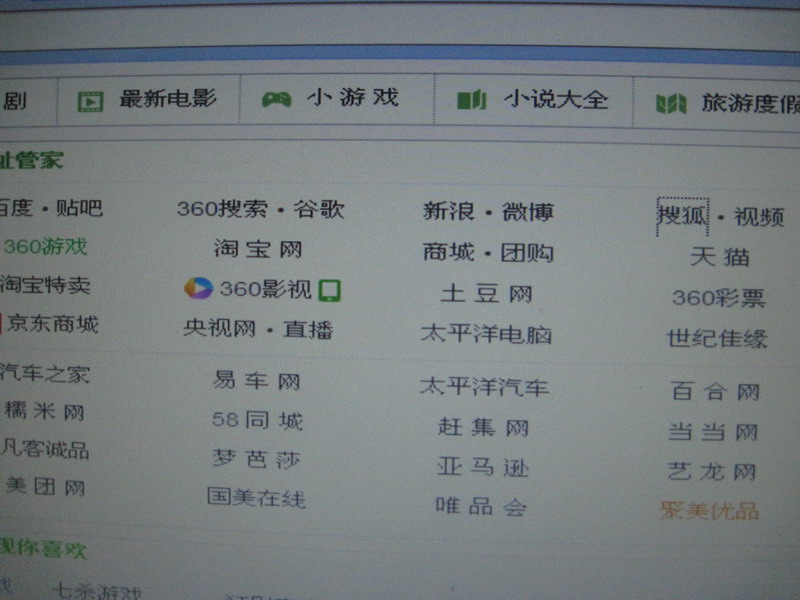This screenshot has width=800, height=600.
Task: Click the green mobile icon after 360影视
Action: pyautogui.click(x=330, y=290)
